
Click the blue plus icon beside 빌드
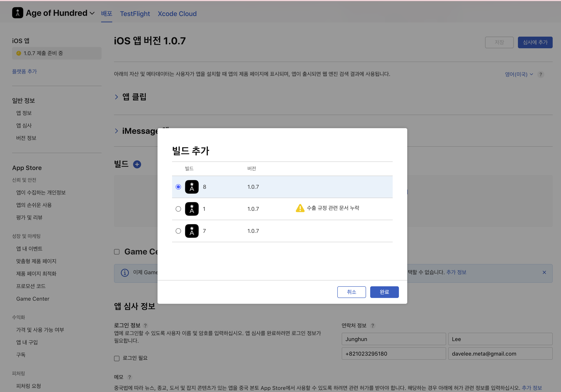pyautogui.click(x=137, y=164)
